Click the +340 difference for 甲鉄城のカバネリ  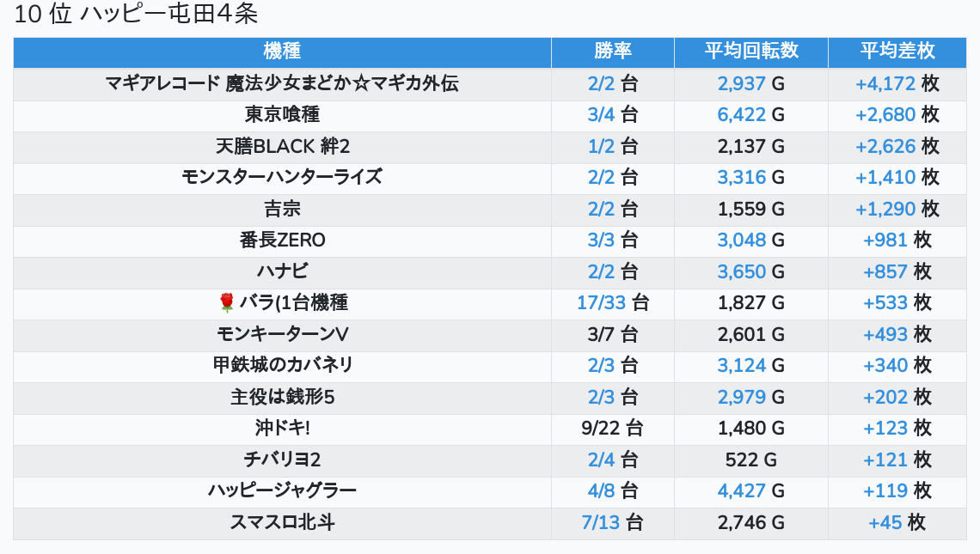coord(885,365)
